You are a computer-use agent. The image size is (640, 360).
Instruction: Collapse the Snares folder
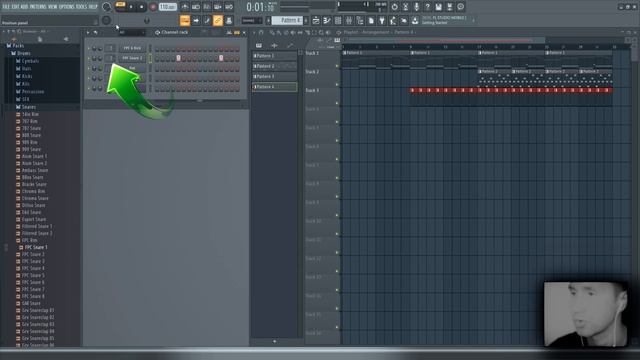25,107
